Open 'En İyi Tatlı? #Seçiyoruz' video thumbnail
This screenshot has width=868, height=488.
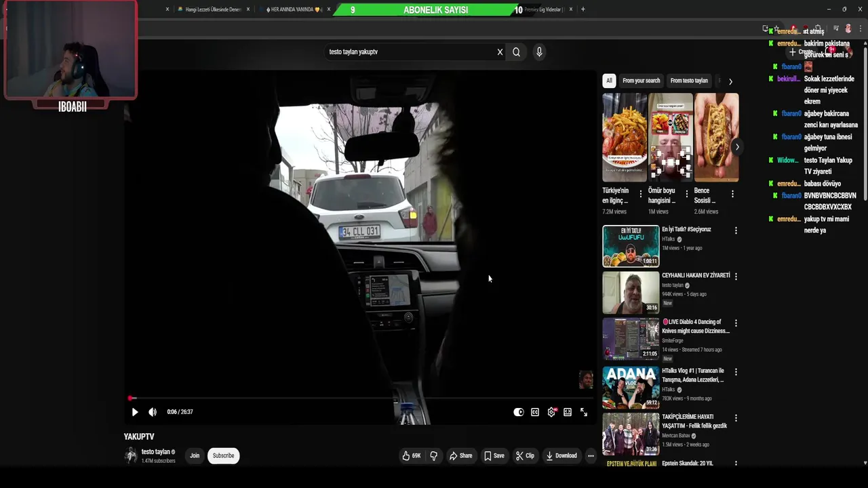(631, 246)
